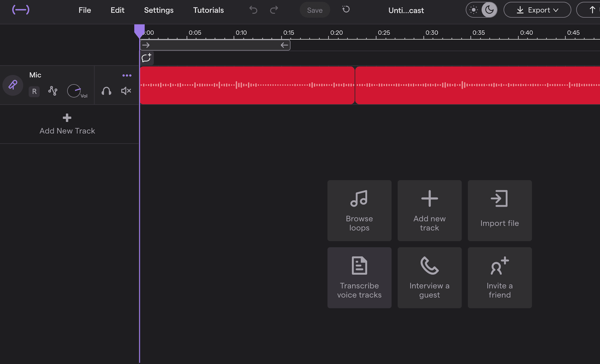Open the Browse loops tile
The image size is (600, 364).
[x=359, y=210]
